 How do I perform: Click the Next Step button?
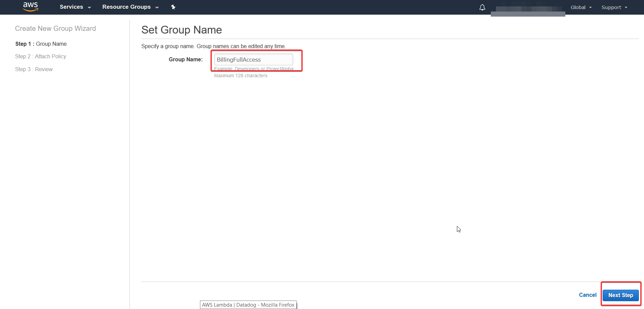[620, 295]
